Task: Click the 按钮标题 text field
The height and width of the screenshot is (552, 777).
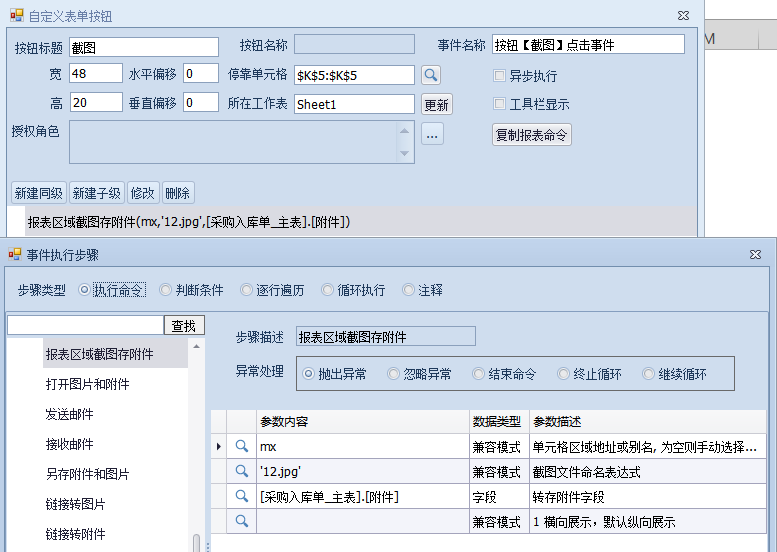Action: click(144, 47)
